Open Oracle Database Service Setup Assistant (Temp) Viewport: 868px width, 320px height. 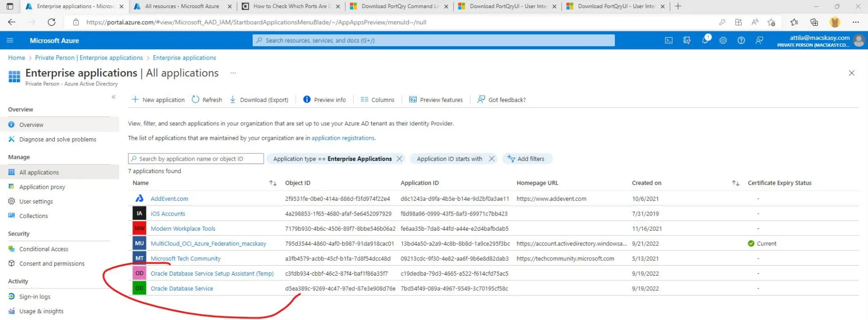click(212, 273)
